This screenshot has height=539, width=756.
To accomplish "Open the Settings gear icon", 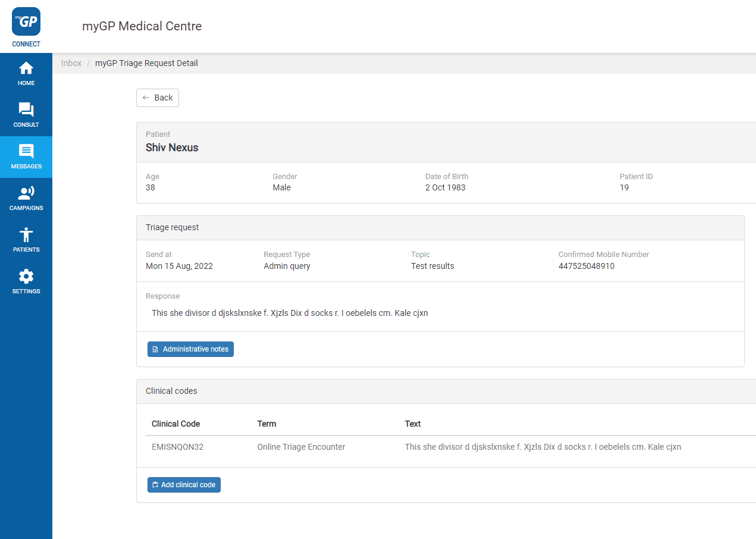I will (26, 276).
